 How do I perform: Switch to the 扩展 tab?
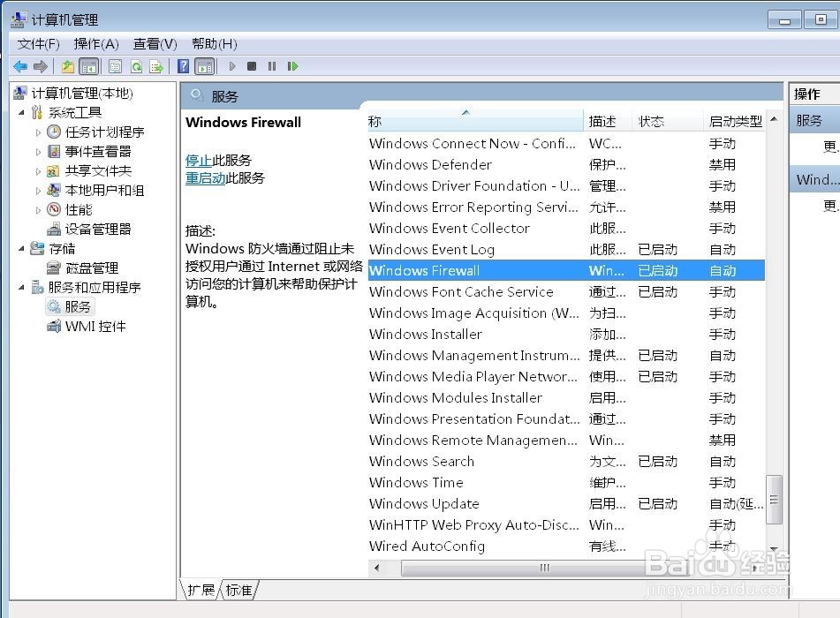(201, 590)
